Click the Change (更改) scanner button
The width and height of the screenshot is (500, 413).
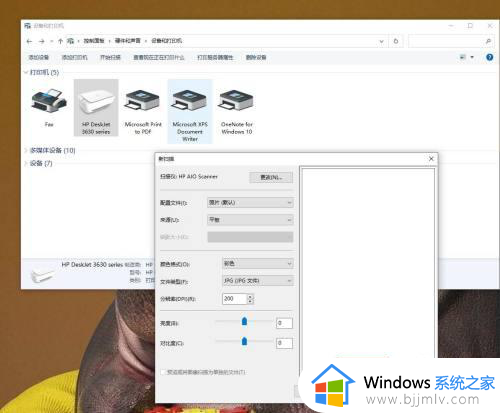point(271,177)
